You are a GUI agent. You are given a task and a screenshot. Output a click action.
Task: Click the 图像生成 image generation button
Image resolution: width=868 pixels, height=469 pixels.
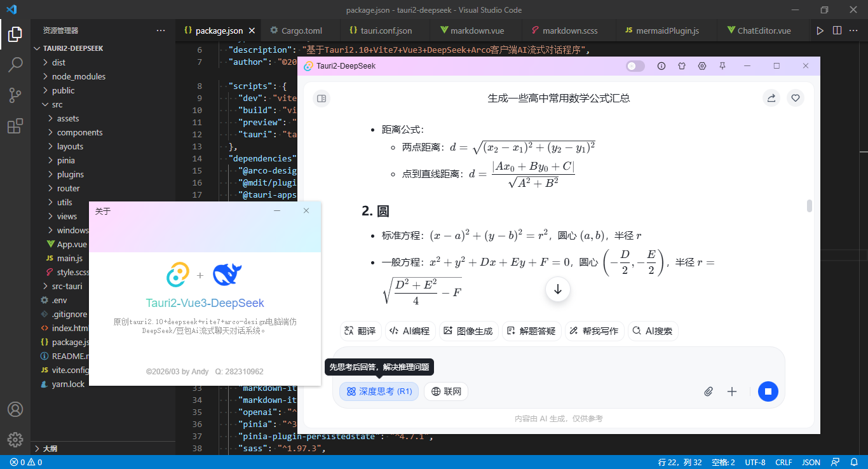[468, 331]
